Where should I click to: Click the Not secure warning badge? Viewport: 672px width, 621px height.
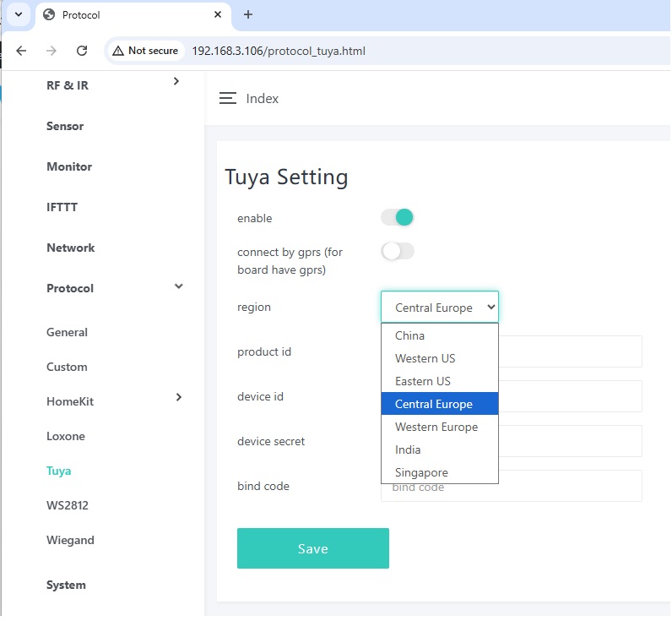pyautogui.click(x=145, y=51)
